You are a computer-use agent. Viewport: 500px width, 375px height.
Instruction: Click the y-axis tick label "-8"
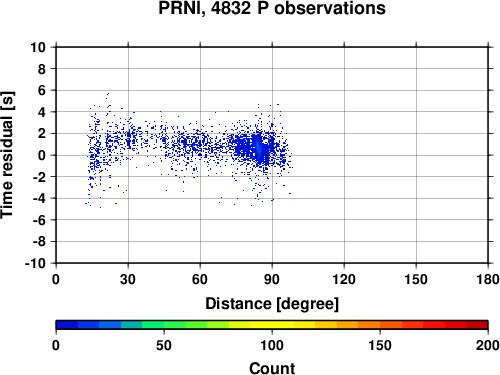(x=39, y=242)
